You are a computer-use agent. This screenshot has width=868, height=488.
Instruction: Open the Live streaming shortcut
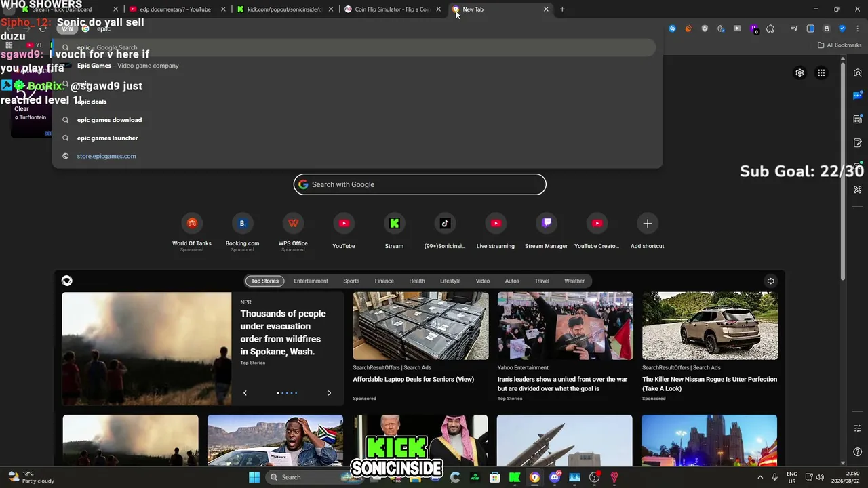pyautogui.click(x=496, y=232)
